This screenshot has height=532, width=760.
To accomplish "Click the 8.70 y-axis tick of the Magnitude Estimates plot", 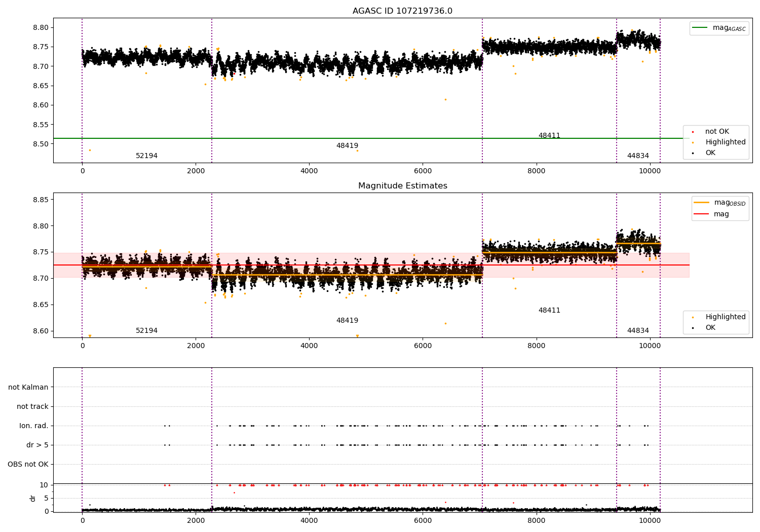I will click(x=40, y=279).
